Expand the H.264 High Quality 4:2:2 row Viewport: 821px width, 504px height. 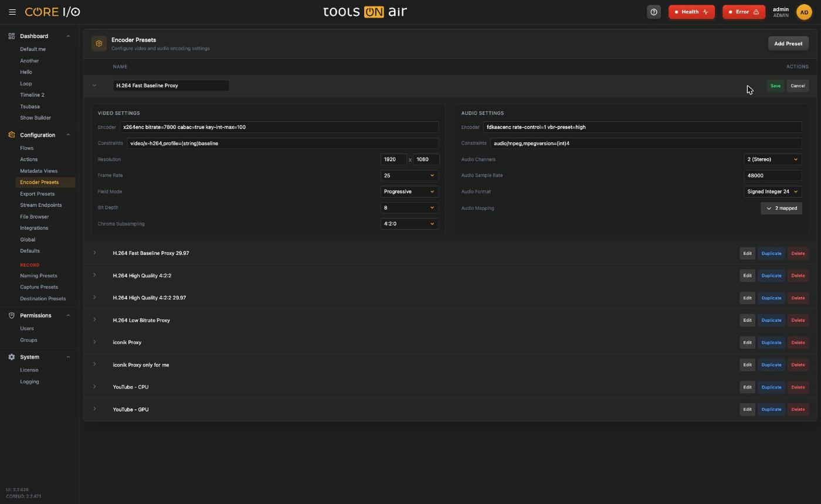(94, 275)
